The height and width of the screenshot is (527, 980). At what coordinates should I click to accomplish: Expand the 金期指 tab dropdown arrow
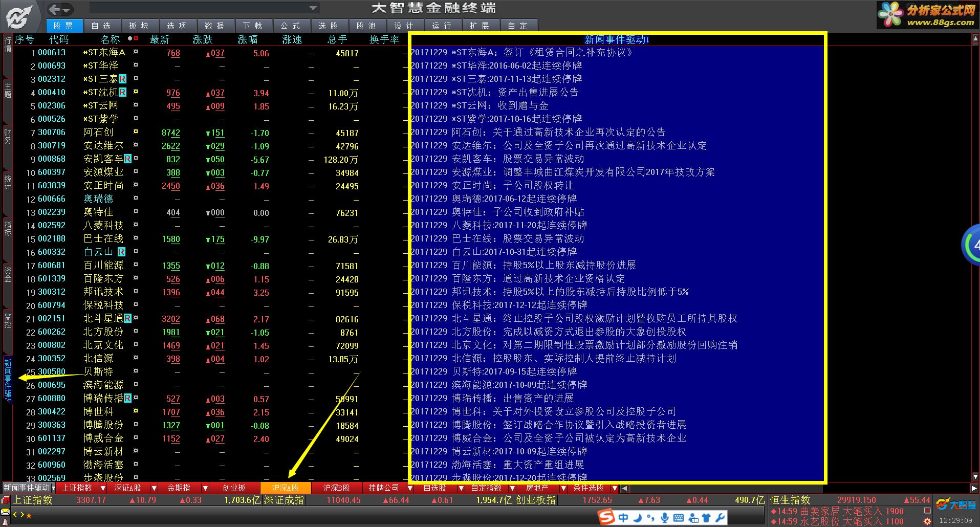[x=205, y=488]
